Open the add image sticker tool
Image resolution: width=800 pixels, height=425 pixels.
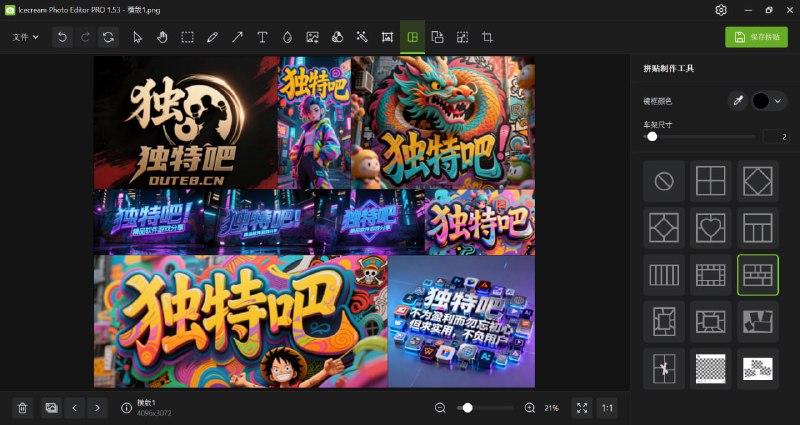pos(312,37)
